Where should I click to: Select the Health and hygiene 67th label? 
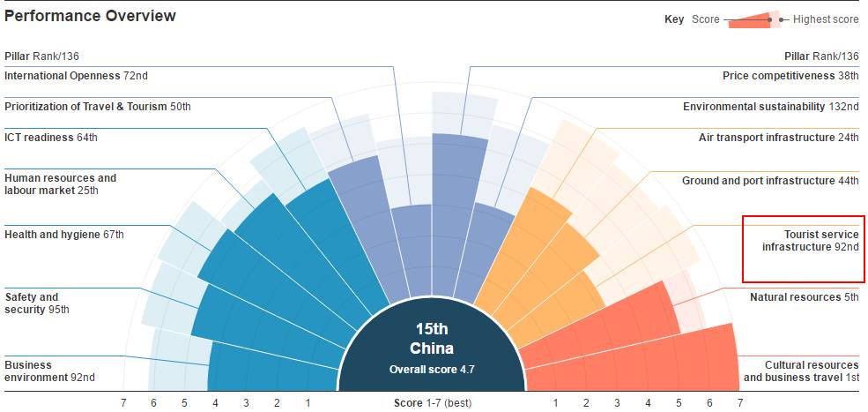(x=64, y=235)
